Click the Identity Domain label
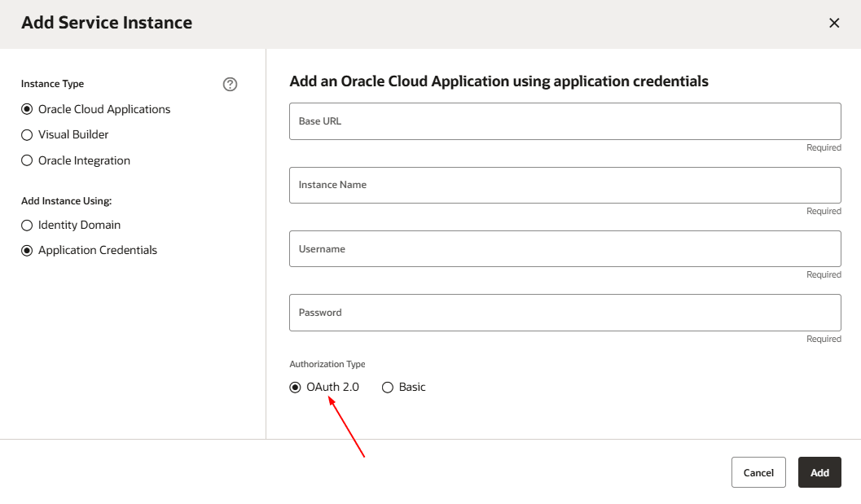This screenshot has height=504, width=861. 79,225
